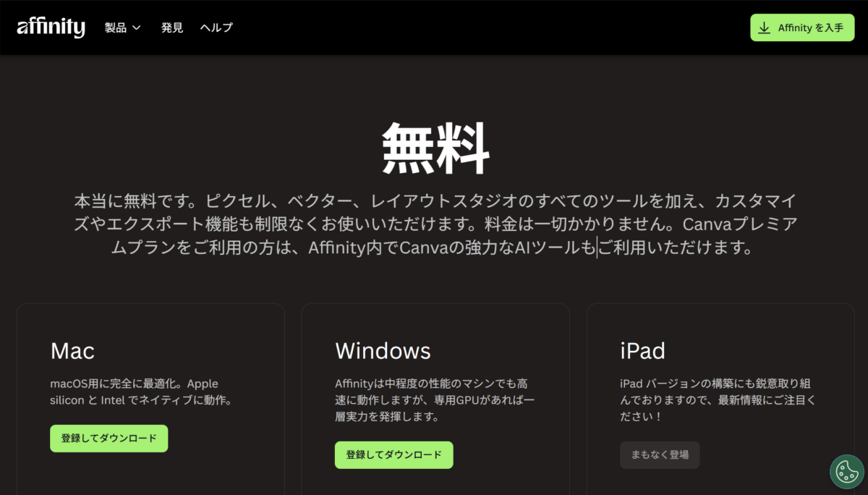Go to the 発見 navigation item
The width and height of the screenshot is (868, 495).
pyautogui.click(x=172, y=28)
